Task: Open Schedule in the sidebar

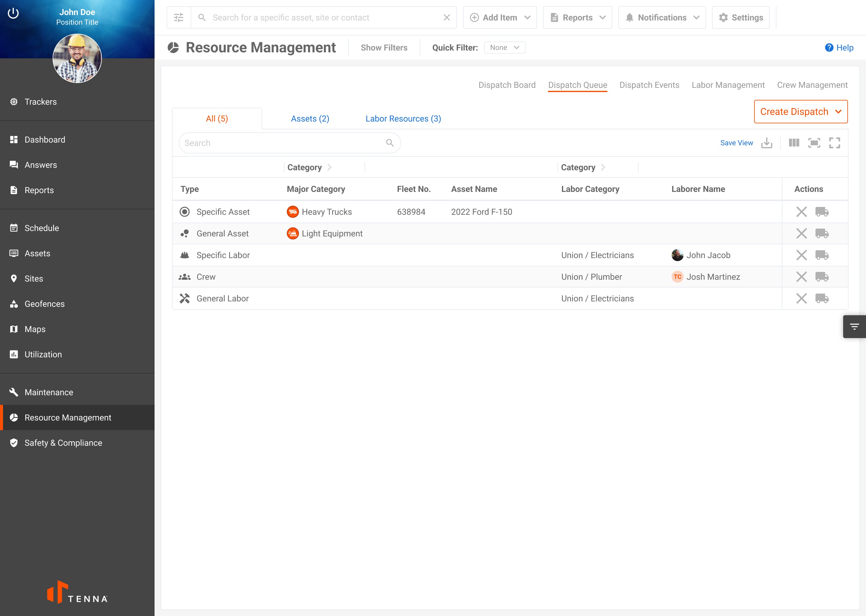Action: point(77,228)
